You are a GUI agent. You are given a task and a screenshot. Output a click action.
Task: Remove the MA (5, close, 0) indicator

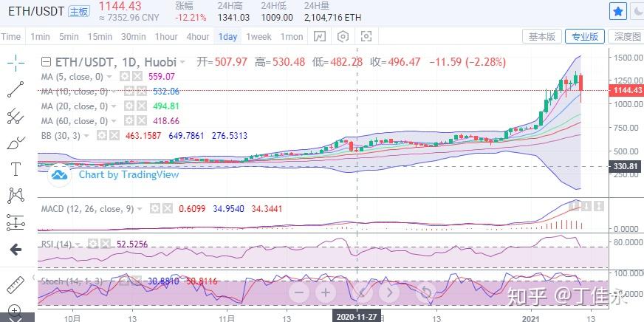137,76
